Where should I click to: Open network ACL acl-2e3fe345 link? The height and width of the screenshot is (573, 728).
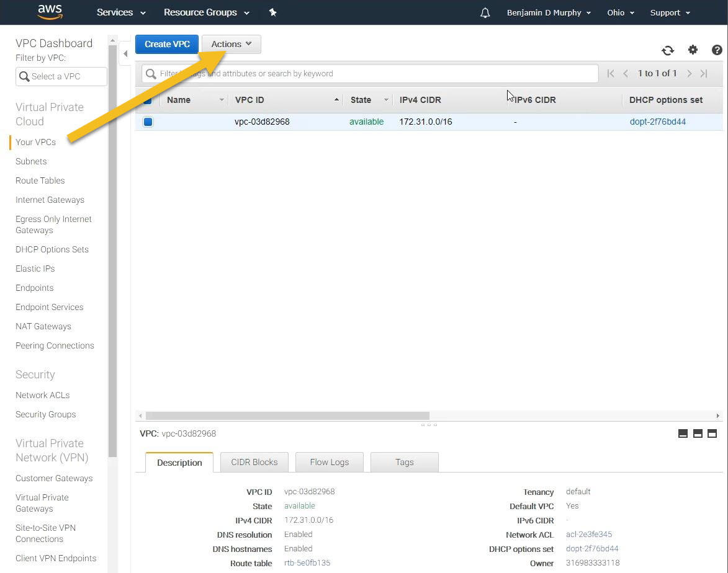coord(589,535)
